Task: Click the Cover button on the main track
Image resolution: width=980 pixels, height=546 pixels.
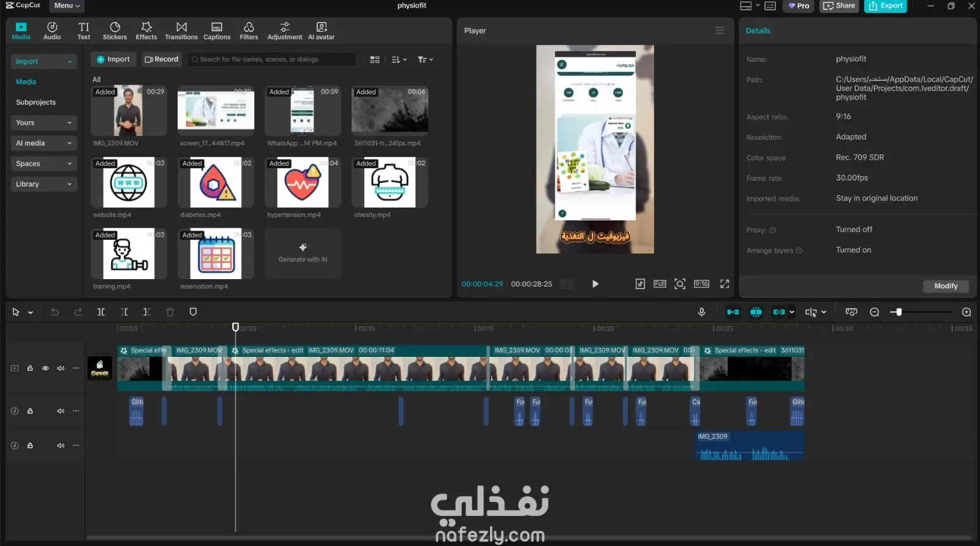Action: [x=100, y=368]
